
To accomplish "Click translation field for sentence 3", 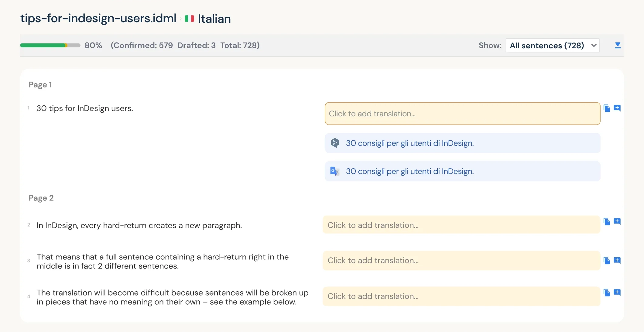I will pos(461,260).
